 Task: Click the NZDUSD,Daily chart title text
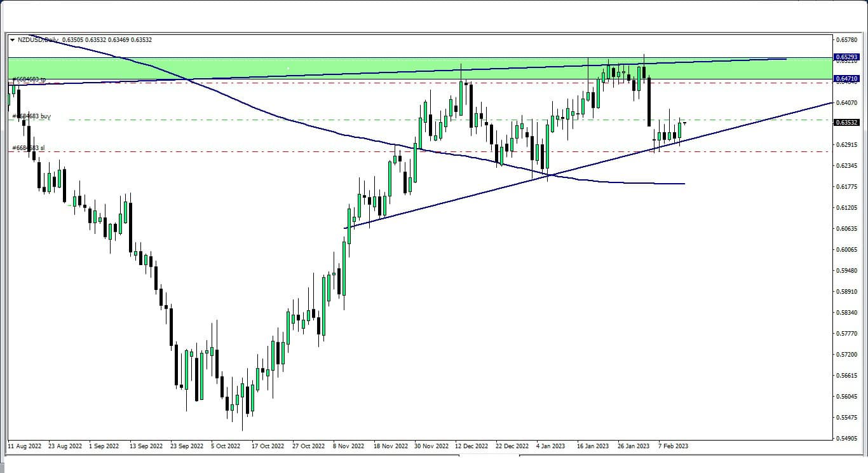(37, 40)
